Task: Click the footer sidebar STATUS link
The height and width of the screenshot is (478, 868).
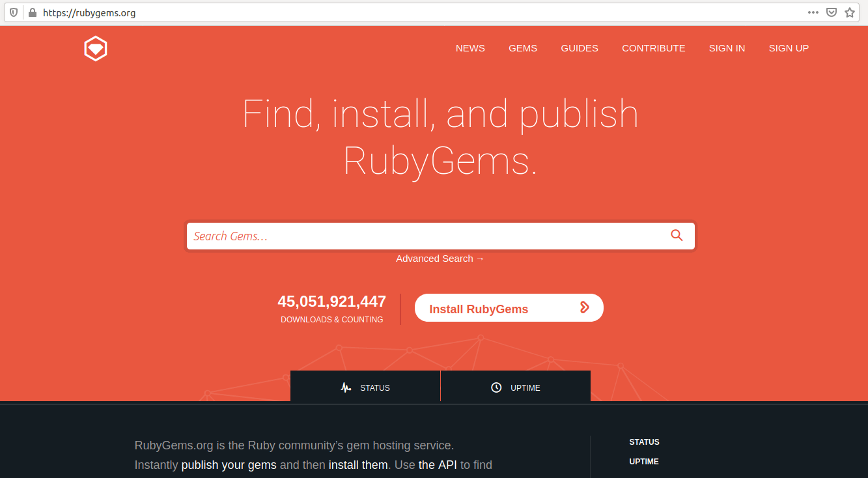Action: pyautogui.click(x=644, y=442)
